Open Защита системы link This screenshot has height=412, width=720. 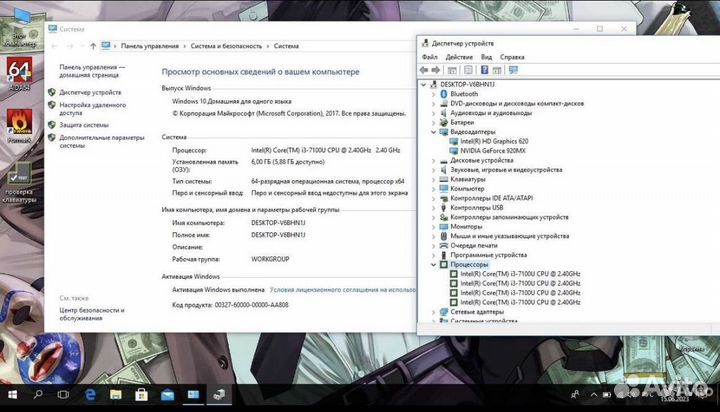84,125
